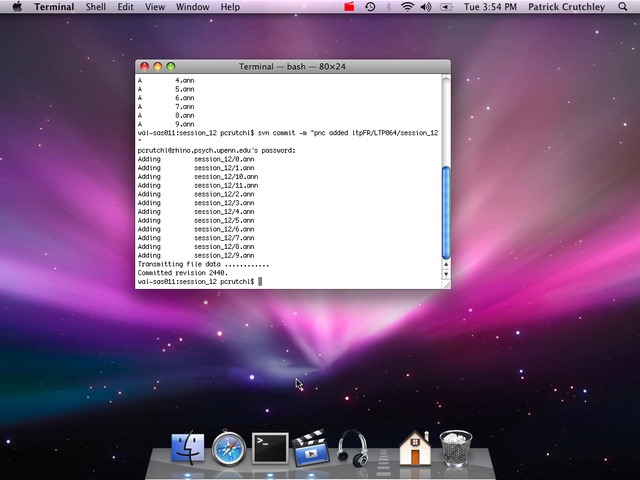Open the Shell menu
640x480 pixels.
[96, 7]
